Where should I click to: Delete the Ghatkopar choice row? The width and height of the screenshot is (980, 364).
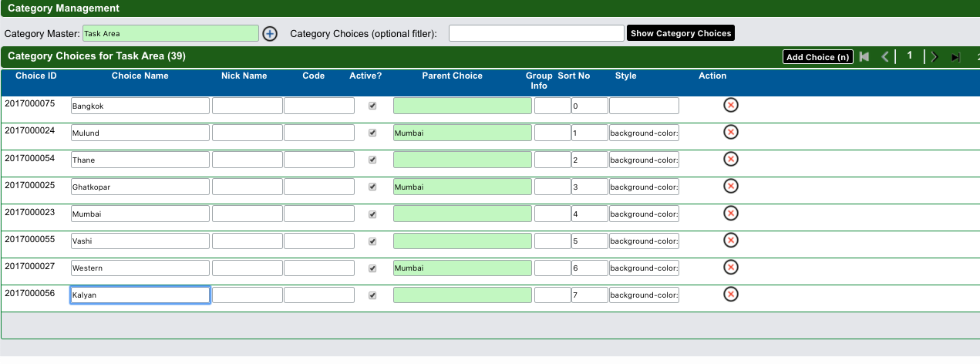coord(731,186)
